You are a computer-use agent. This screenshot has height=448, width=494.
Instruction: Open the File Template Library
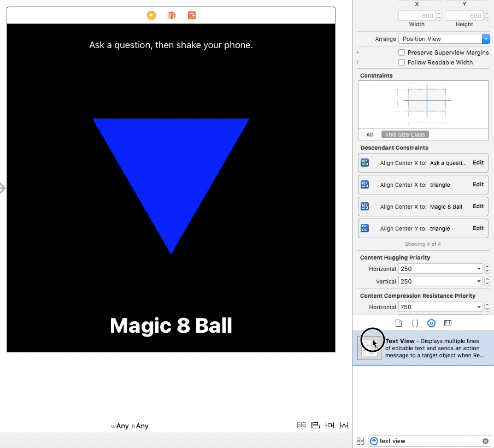point(399,323)
